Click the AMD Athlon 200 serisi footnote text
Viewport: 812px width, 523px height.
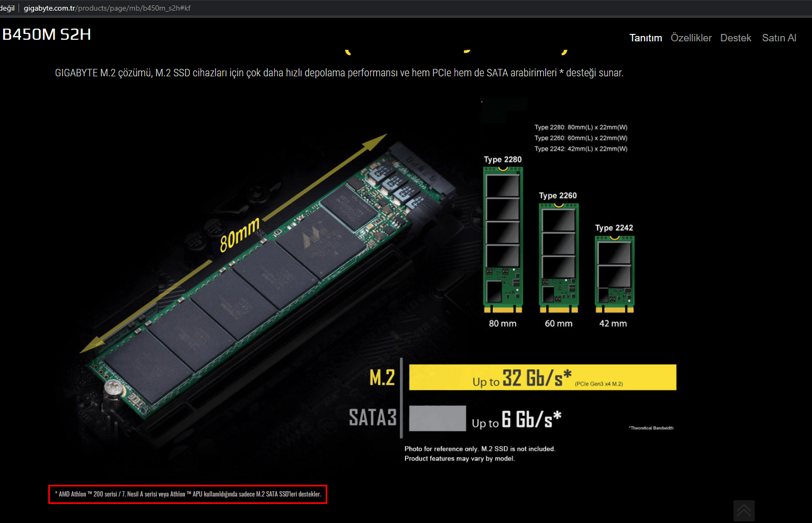[x=188, y=494]
